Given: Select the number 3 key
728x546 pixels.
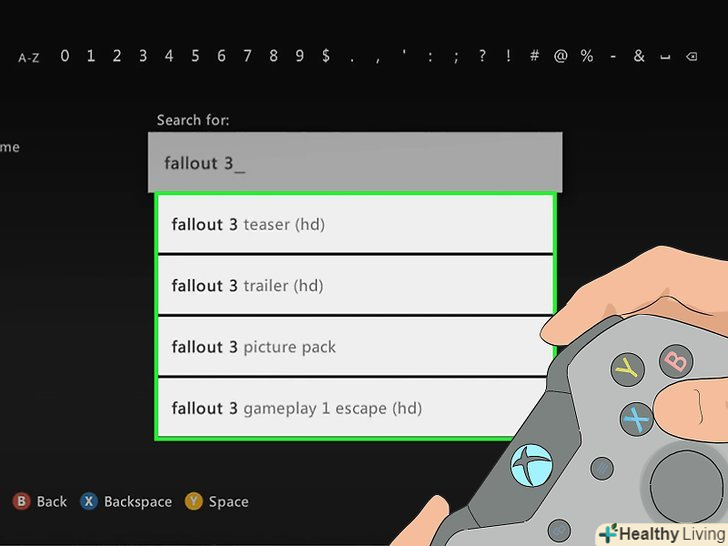Looking at the screenshot, I should click(143, 56).
